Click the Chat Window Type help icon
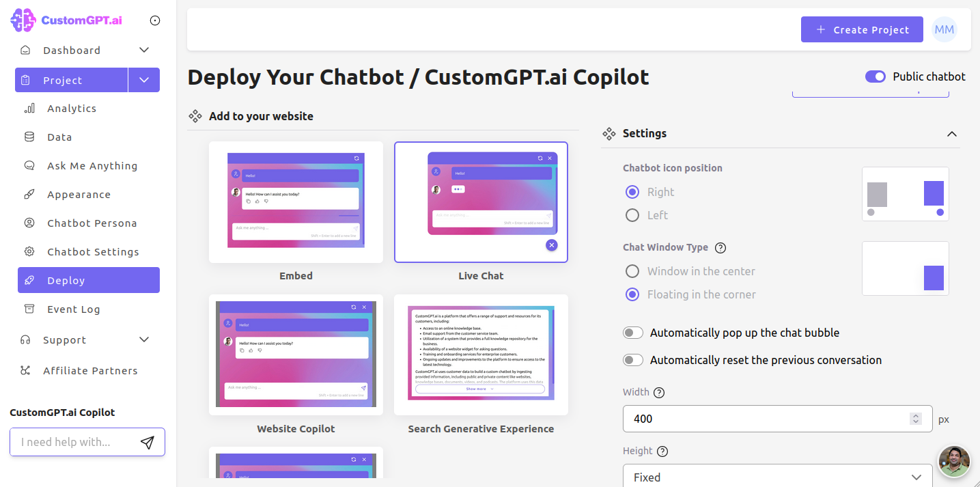This screenshot has height=487, width=980. coord(720,248)
